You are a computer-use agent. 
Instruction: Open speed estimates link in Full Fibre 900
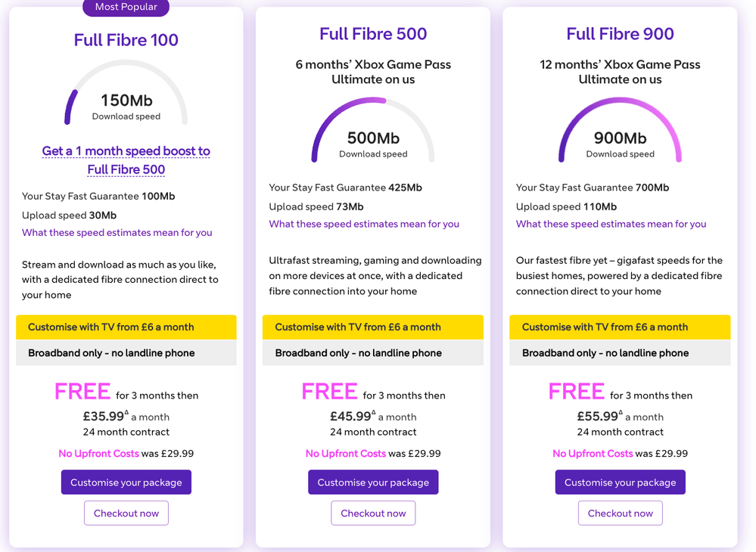click(611, 224)
